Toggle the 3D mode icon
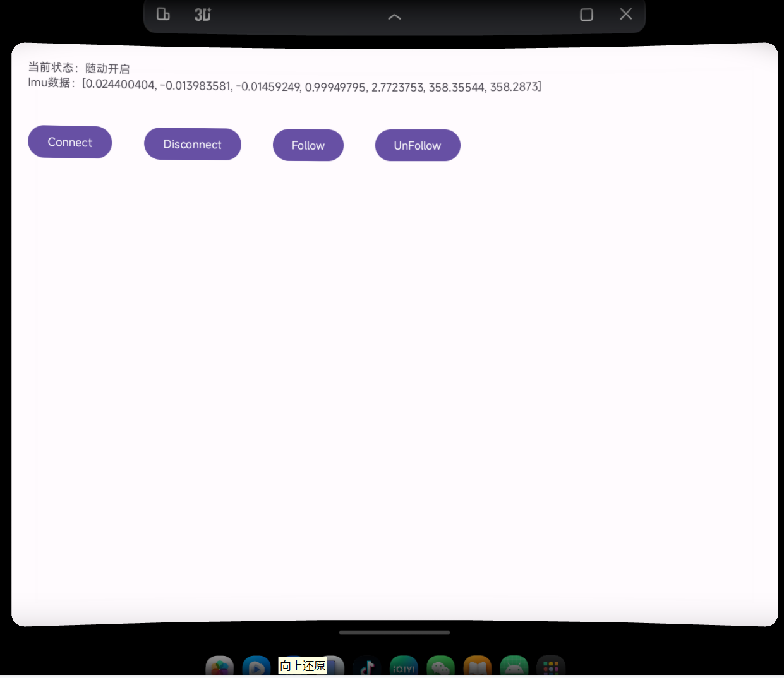This screenshot has width=784, height=678. (x=202, y=15)
